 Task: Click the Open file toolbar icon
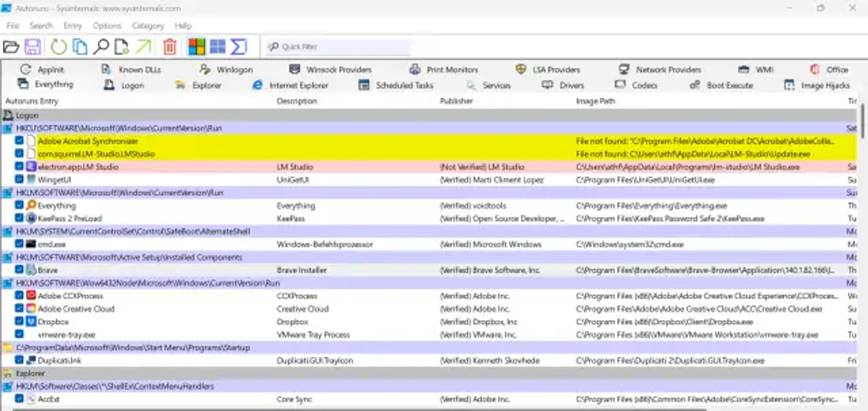pyautogui.click(x=11, y=47)
